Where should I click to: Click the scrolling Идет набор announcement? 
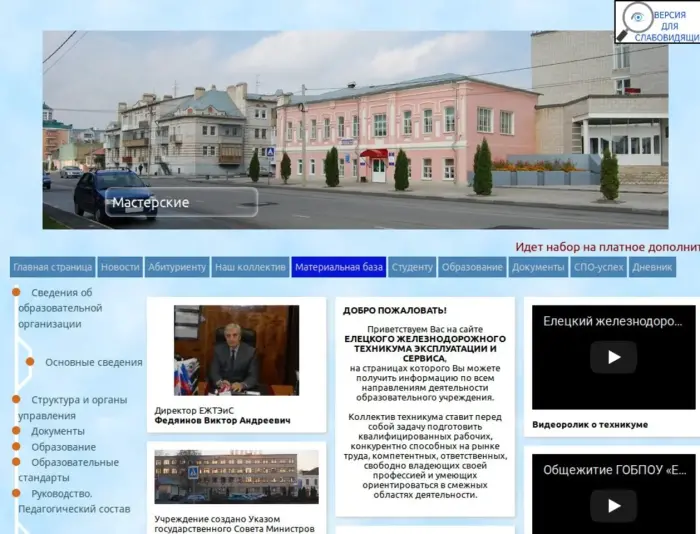pos(608,247)
